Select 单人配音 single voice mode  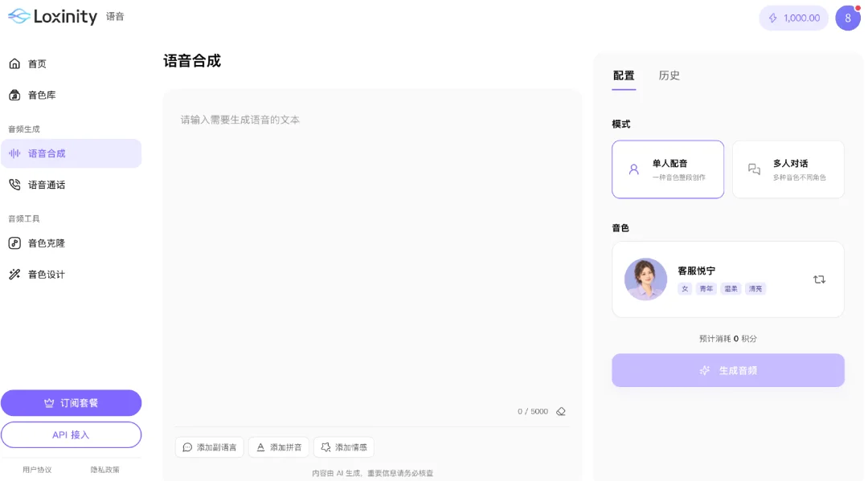click(668, 169)
